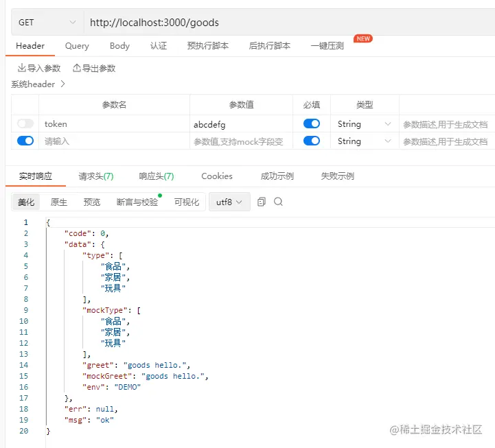The height and width of the screenshot is (448, 495).
Task: Click the 导入参数 import icon button
Action: pyautogui.click(x=39, y=68)
